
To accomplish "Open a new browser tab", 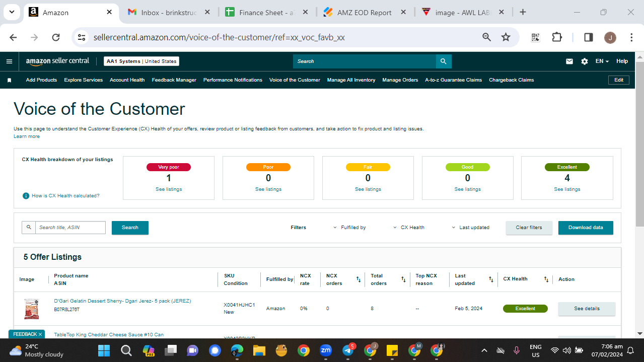I will click(x=523, y=12).
